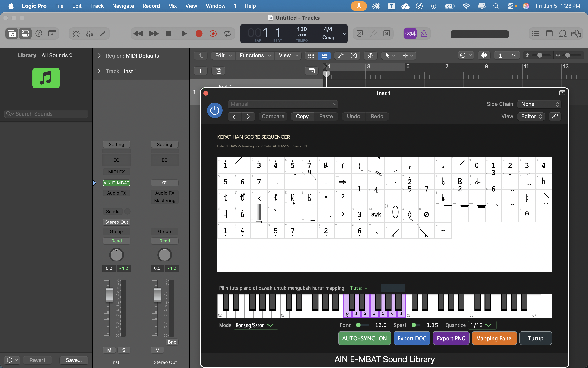Open Smart Controls dial button
The height and width of the screenshot is (368, 588).
click(x=76, y=33)
